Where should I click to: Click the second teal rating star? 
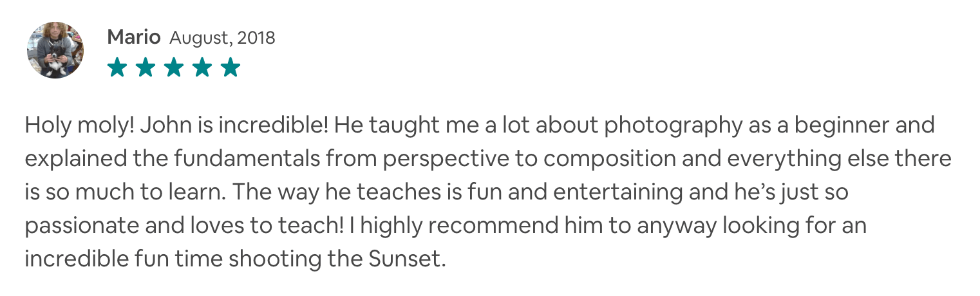click(x=146, y=67)
